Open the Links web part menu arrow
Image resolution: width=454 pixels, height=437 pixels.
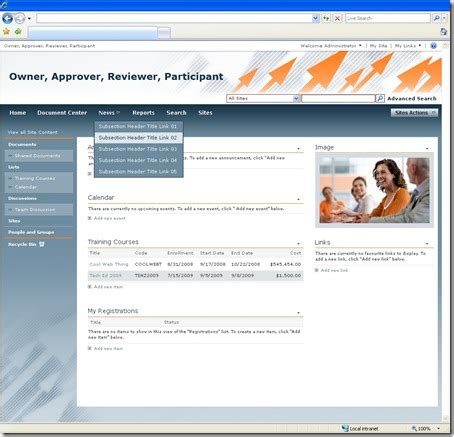click(427, 244)
